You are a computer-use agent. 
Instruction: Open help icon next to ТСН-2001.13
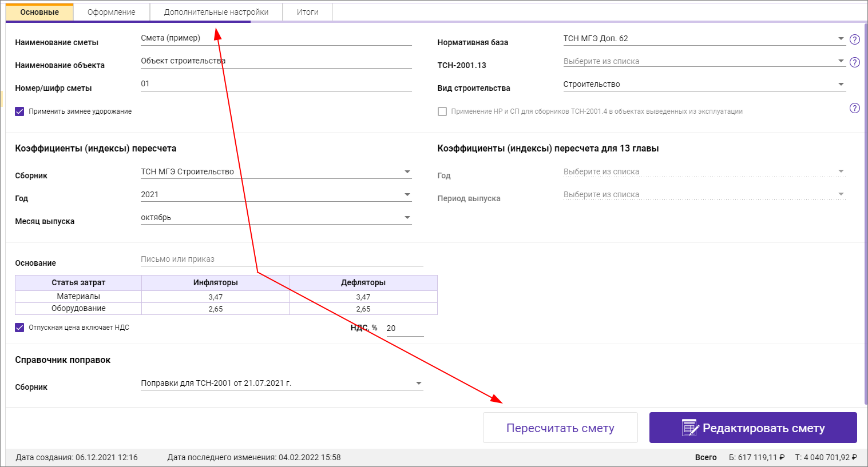point(854,62)
